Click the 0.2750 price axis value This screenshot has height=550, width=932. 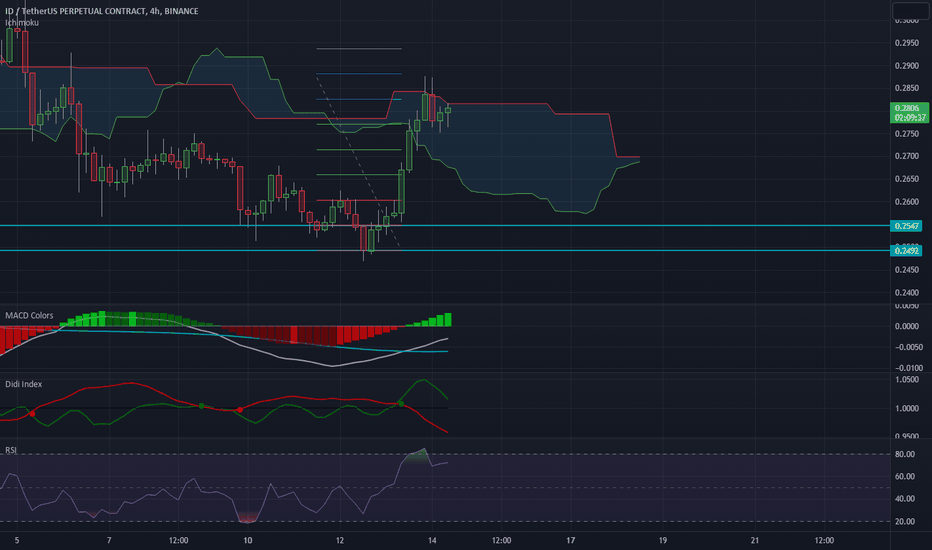pyautogui.click(x=906, y=134)
